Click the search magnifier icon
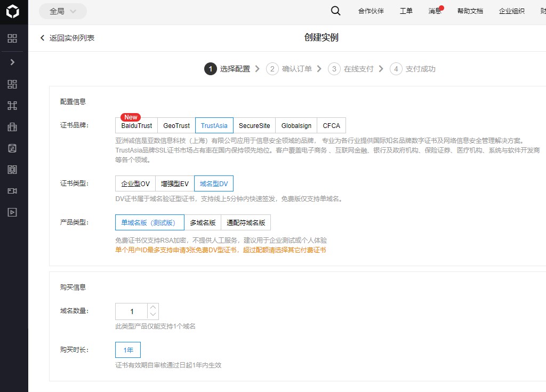The height and width of the screenshot is (392, 546). [x=335, y=11]
